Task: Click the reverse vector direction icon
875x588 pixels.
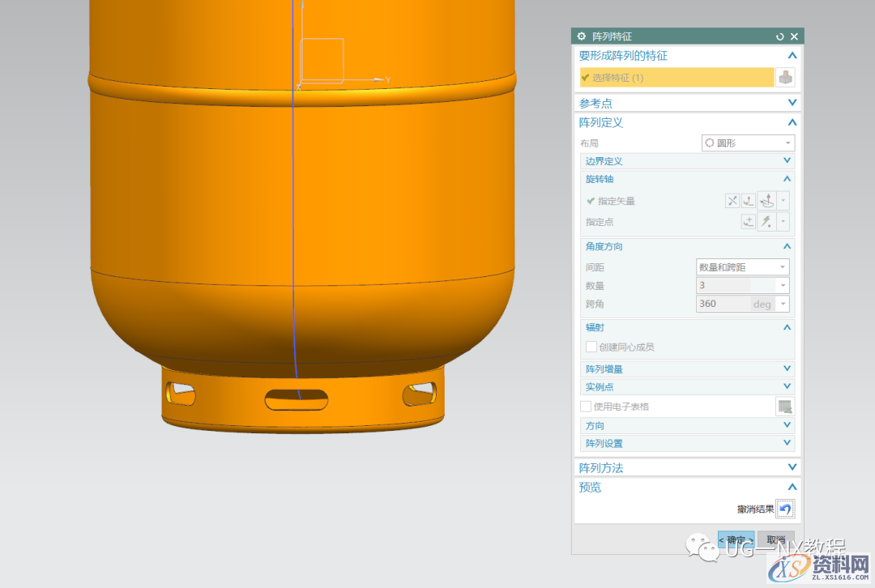Action: 732,201
